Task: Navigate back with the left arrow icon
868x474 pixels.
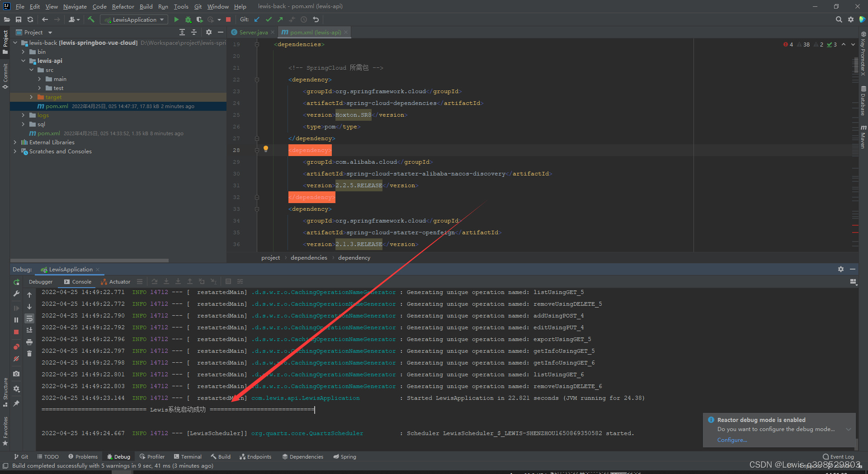Action: (45, 19)
